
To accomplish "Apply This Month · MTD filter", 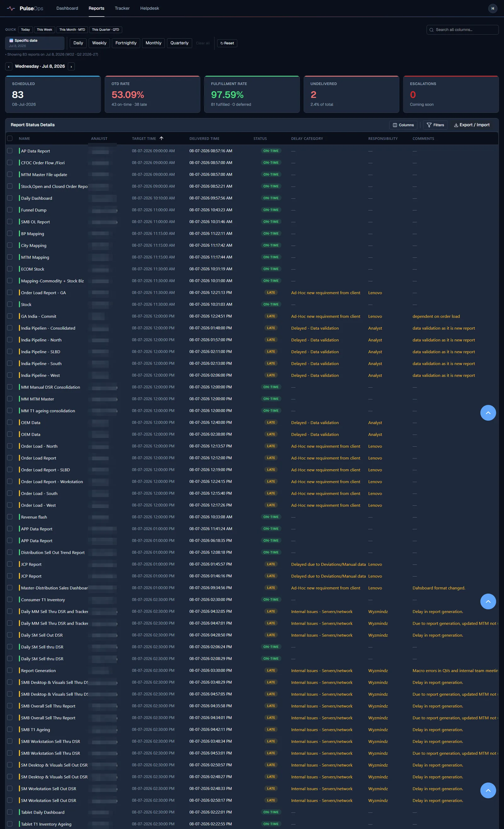I will click(72, 30).
